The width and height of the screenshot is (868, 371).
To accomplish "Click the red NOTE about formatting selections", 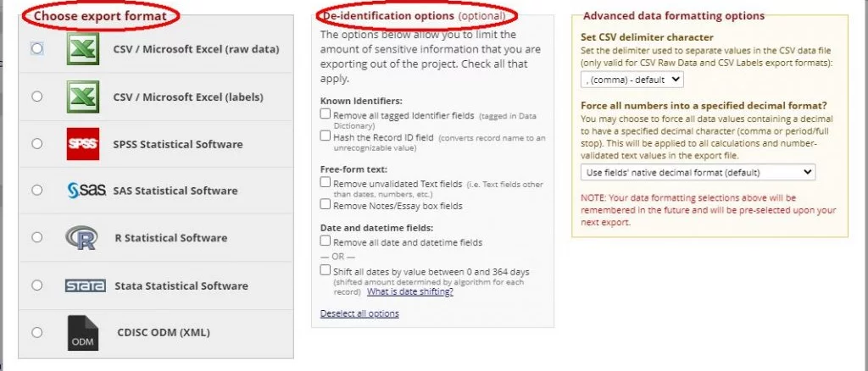I will pyautogui.click(x=708, y=210).
